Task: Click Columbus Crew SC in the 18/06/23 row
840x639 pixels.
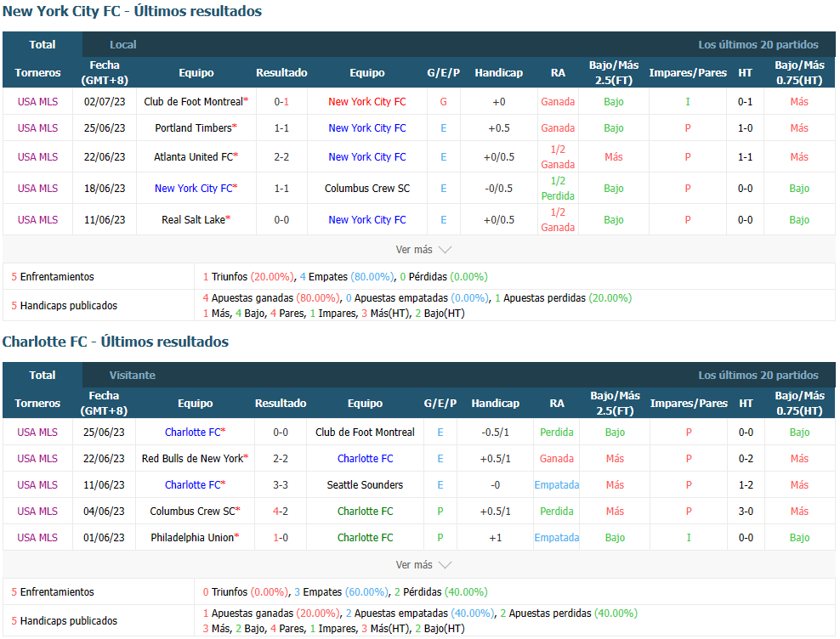Action: 367,189
